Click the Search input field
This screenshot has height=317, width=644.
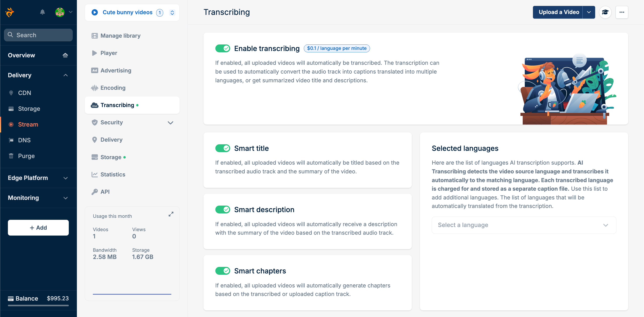click(x=38, y=35)
